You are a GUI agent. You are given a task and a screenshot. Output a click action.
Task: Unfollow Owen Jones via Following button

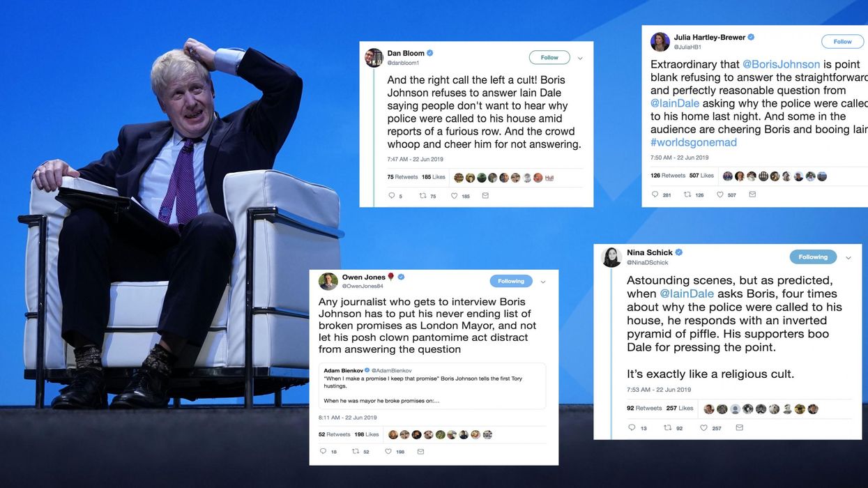tap(511, 281)
